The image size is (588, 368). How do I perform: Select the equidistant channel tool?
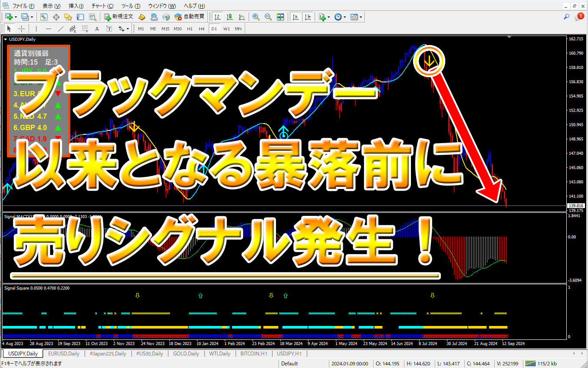point(72,29)
